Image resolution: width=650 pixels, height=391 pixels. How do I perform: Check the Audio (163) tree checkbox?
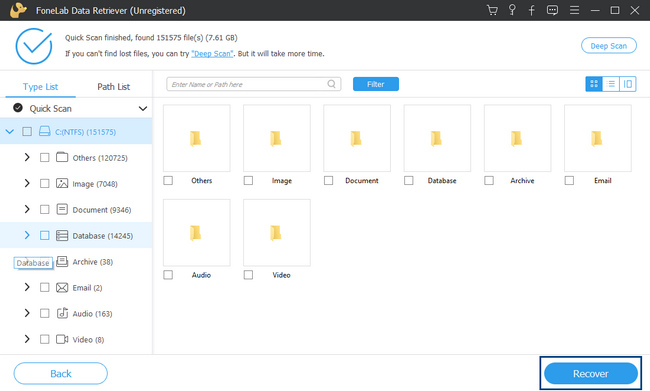[x=44, y=313]
